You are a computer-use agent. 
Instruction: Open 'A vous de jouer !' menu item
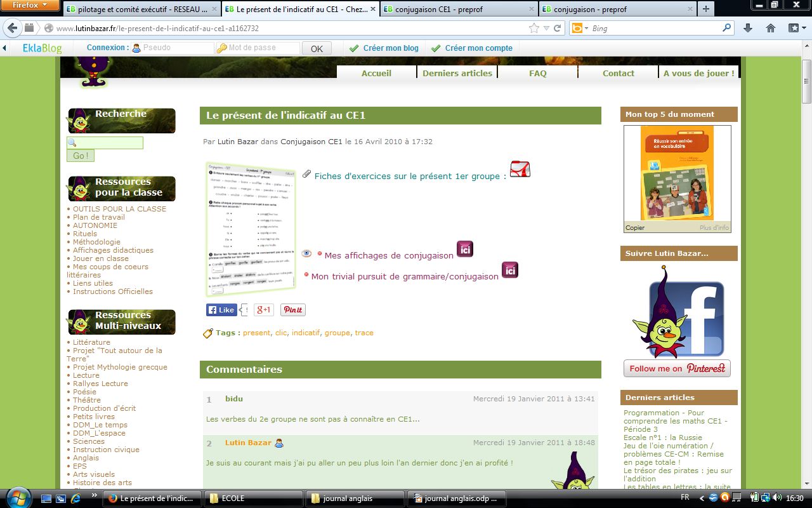(x=699, y=73)
